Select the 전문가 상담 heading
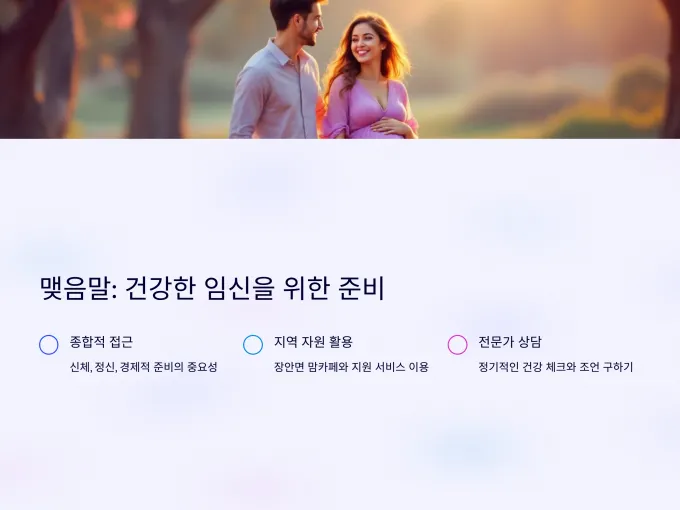Image resolution: width=680 pixels, height=510 pixels. (x=510, y=342)
